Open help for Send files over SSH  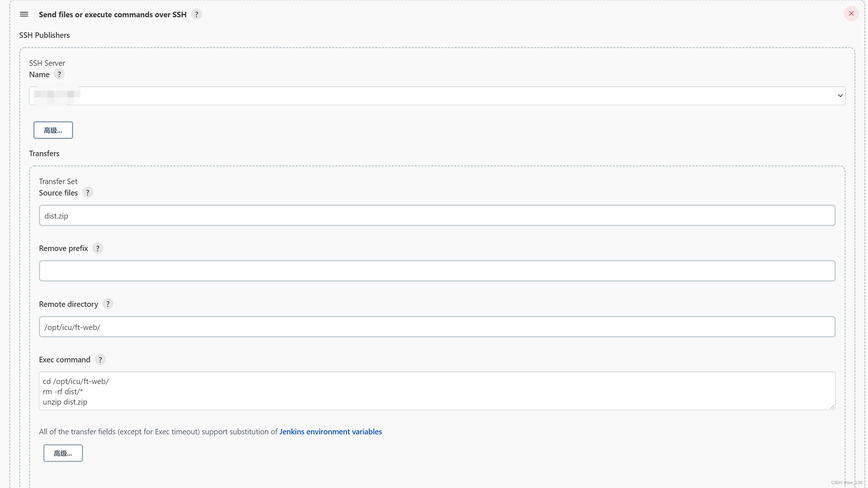click(197, 14)
